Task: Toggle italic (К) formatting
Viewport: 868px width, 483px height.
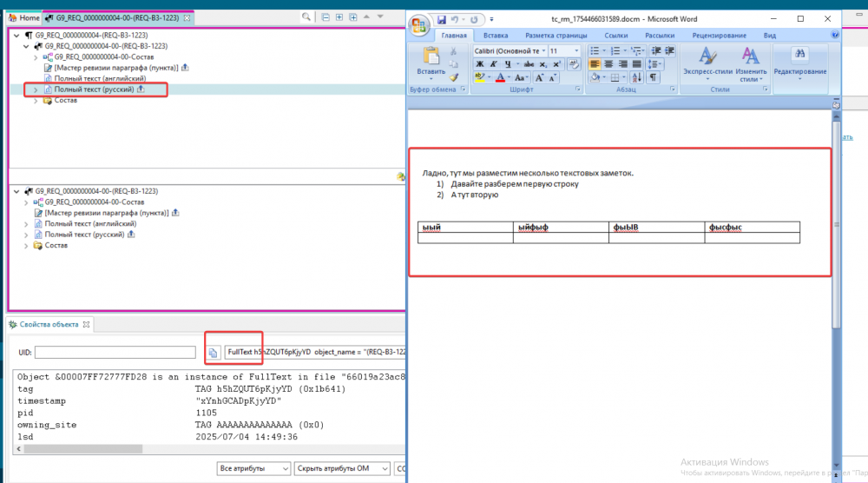Action: point(493,64)
